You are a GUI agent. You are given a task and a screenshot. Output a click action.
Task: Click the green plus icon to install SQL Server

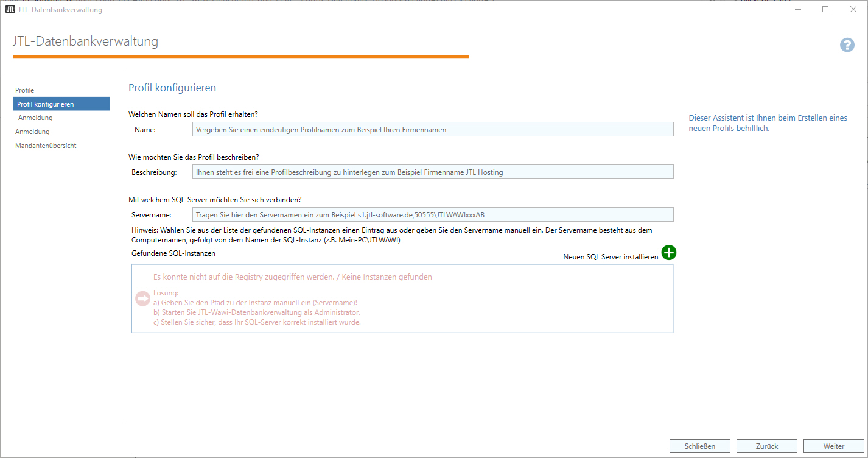(x=669, y=253)
